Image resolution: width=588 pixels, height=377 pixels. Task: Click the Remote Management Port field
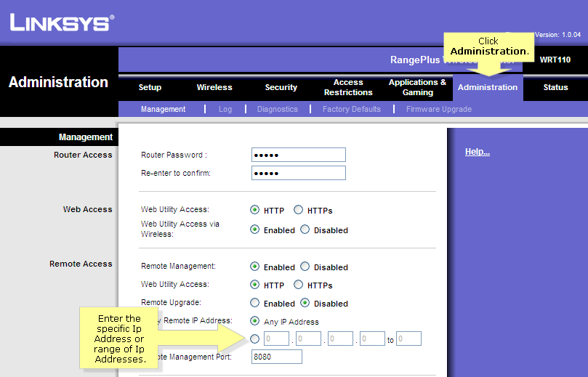[x=276, y=357]
